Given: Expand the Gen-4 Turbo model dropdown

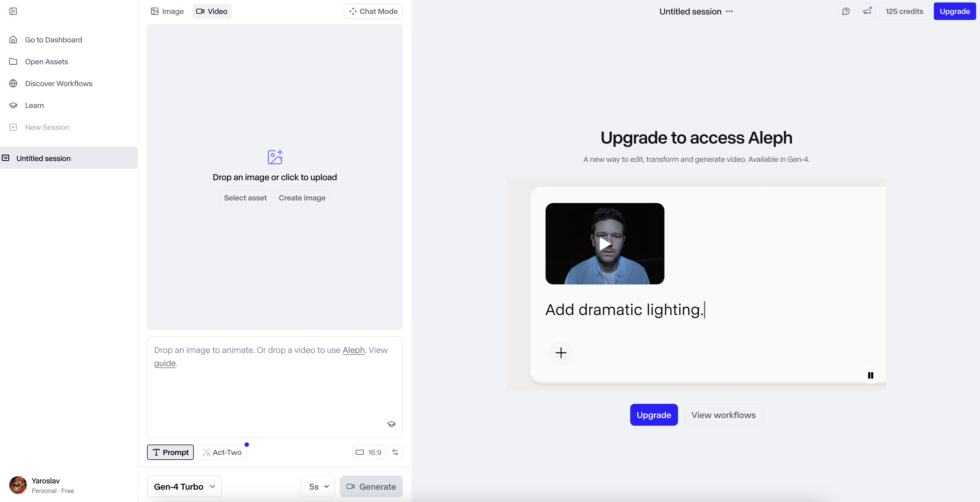Looking at the screenshot, I should click(x=184, y=486).
